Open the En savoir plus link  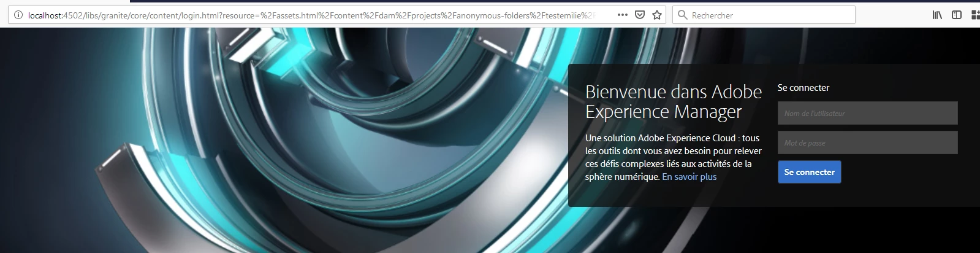(x=689, y=177)
